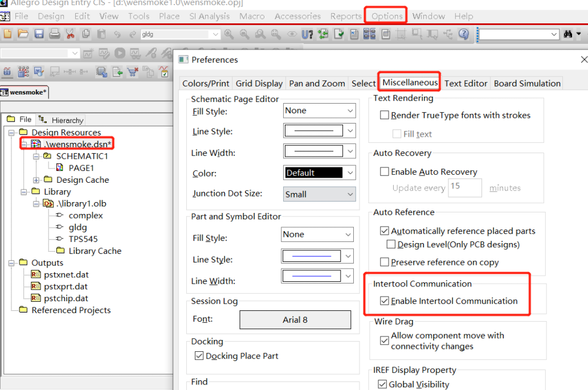Switch to the Colors/Print tab

click(x=206, y=83)
